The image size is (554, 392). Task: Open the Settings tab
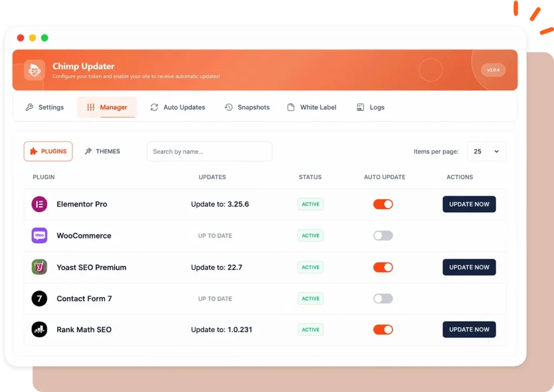(x=45, y=108)
